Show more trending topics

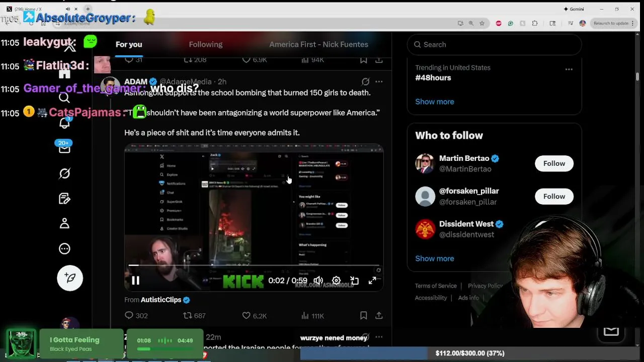click(x=434, y=102)
